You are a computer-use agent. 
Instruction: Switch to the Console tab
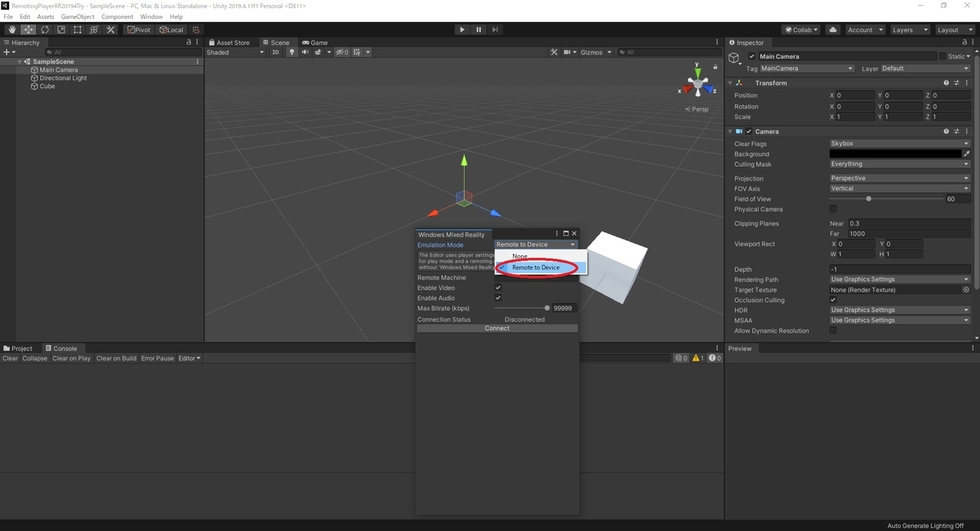click(x=61, y=349)
